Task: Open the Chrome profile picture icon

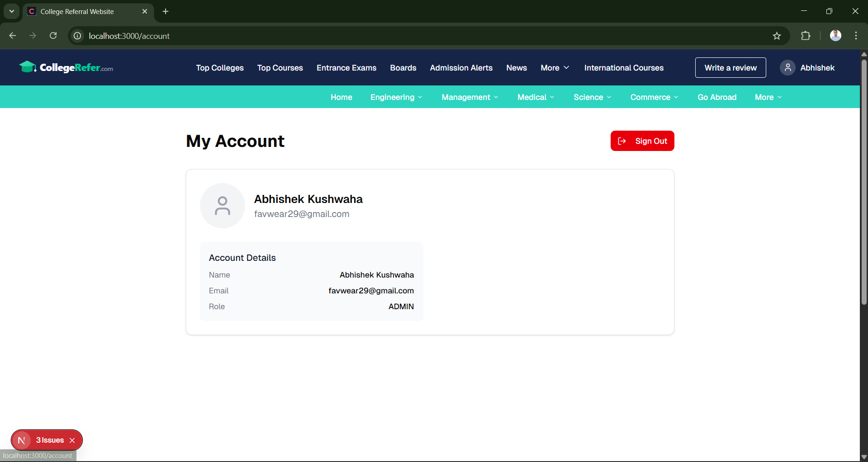Action: click(835, 36)
